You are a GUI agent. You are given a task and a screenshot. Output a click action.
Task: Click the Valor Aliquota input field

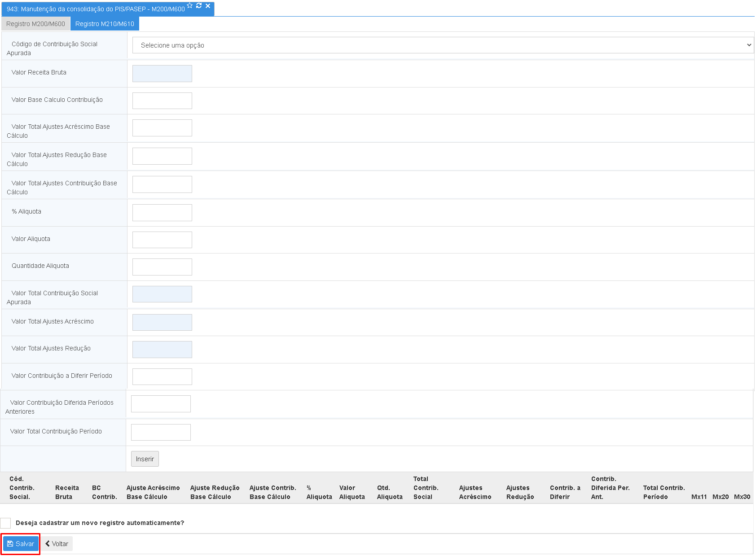162,240
